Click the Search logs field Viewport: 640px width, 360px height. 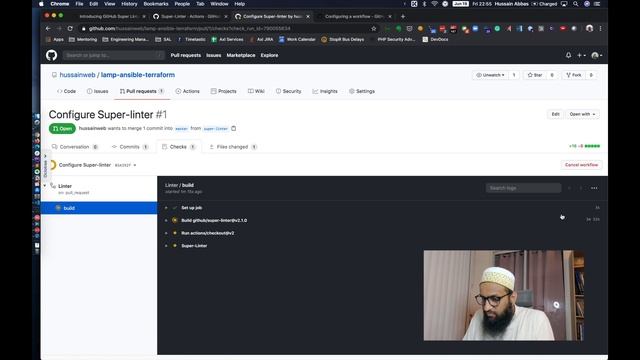click(523, 188)
